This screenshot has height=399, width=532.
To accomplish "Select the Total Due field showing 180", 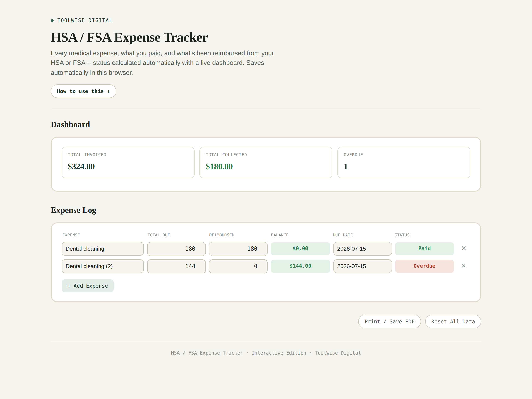I will [176, 249].
